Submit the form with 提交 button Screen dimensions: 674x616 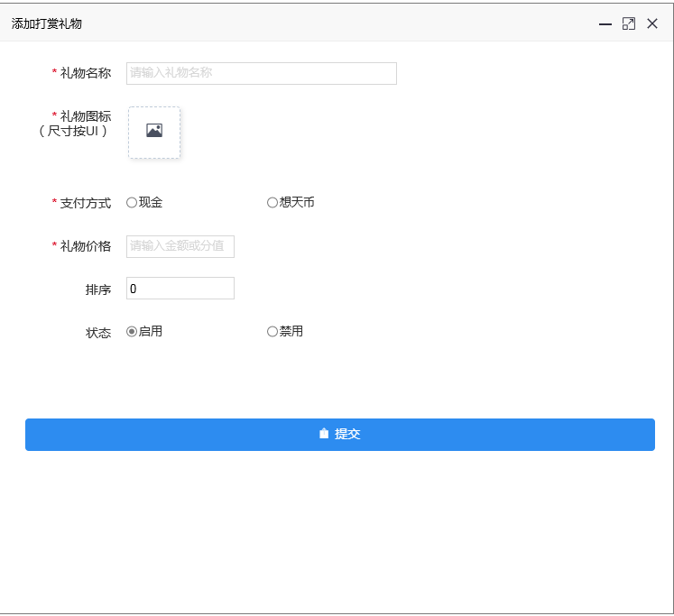340,435
